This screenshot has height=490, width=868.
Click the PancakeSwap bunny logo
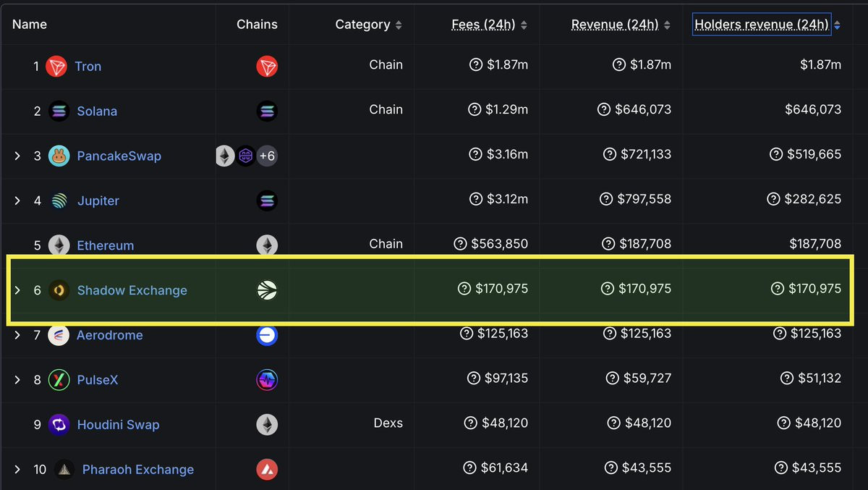coord(59,156)
